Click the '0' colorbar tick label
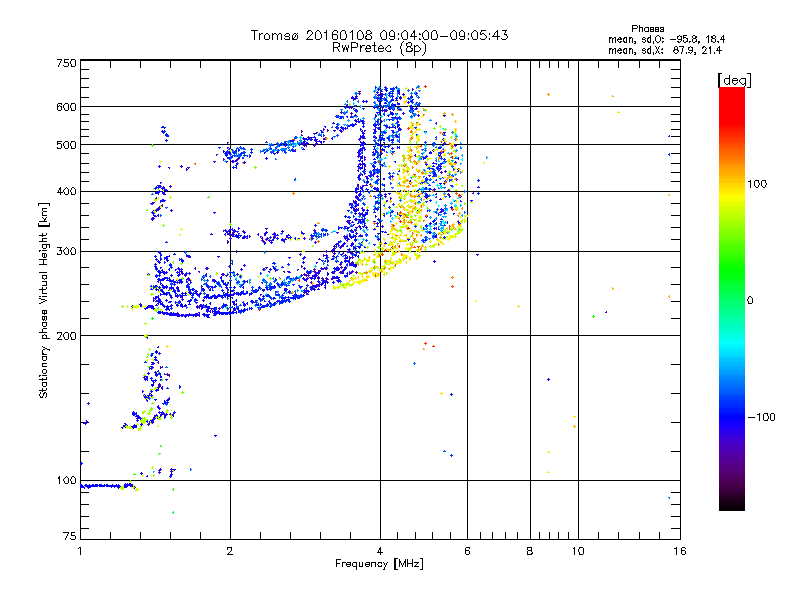 click(x=750, y=301)
